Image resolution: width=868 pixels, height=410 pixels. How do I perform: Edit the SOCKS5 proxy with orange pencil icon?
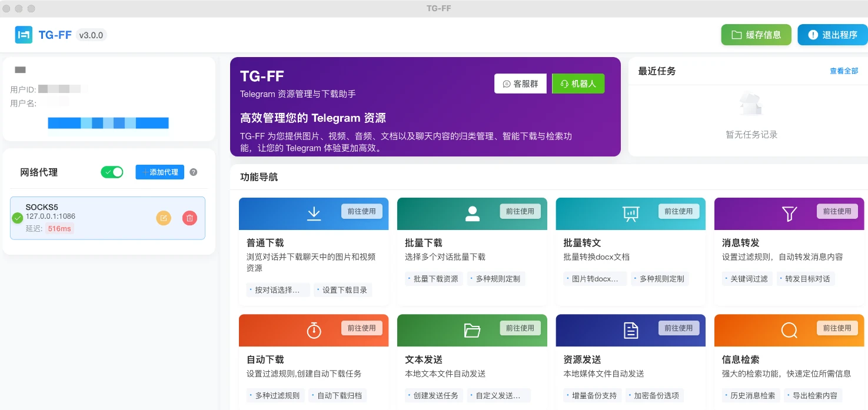click(x=164, y=218)
